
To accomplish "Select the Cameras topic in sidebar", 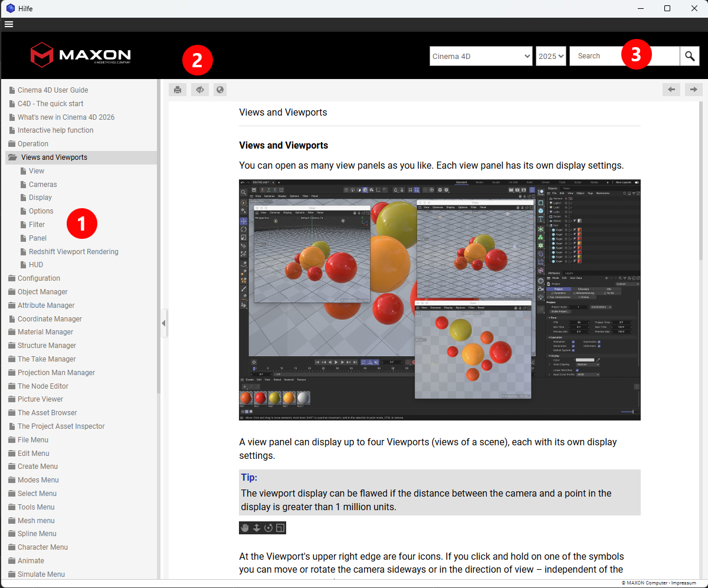I will point(42,185).
